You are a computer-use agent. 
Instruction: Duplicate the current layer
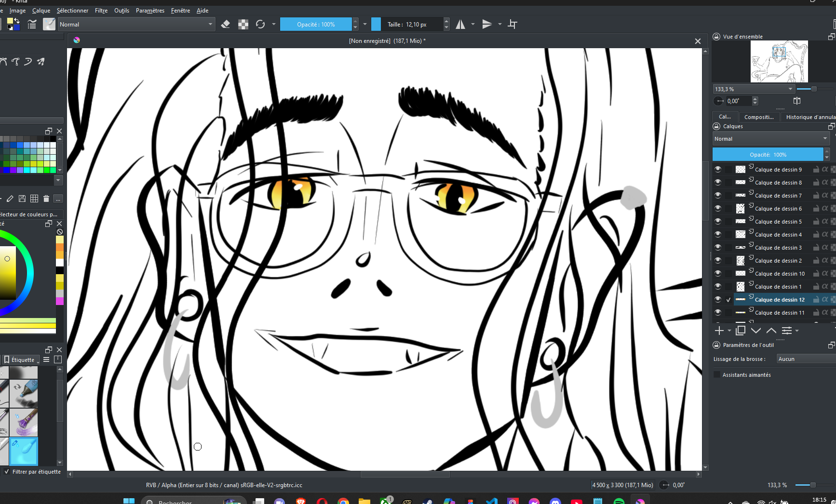point(741,330)
